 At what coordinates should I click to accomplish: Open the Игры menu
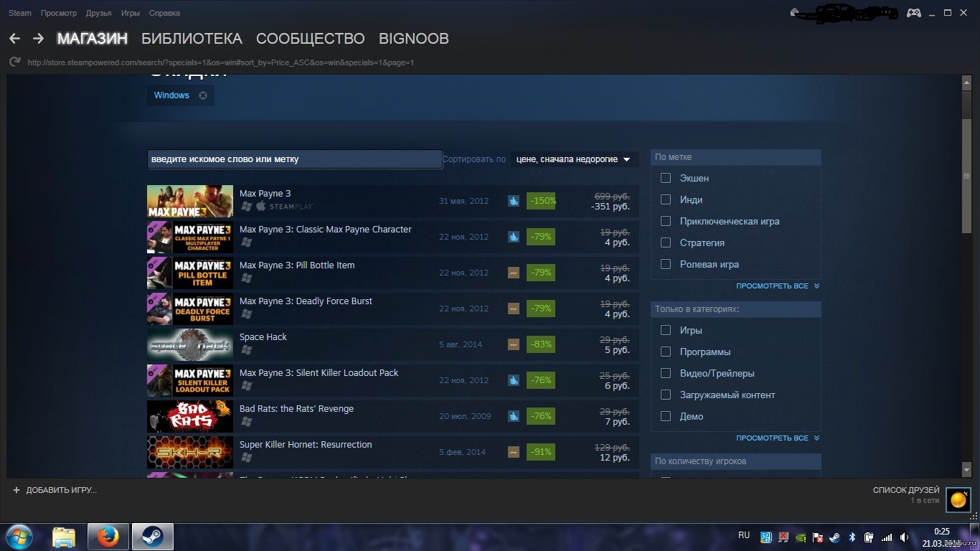(x=131, y=13)
